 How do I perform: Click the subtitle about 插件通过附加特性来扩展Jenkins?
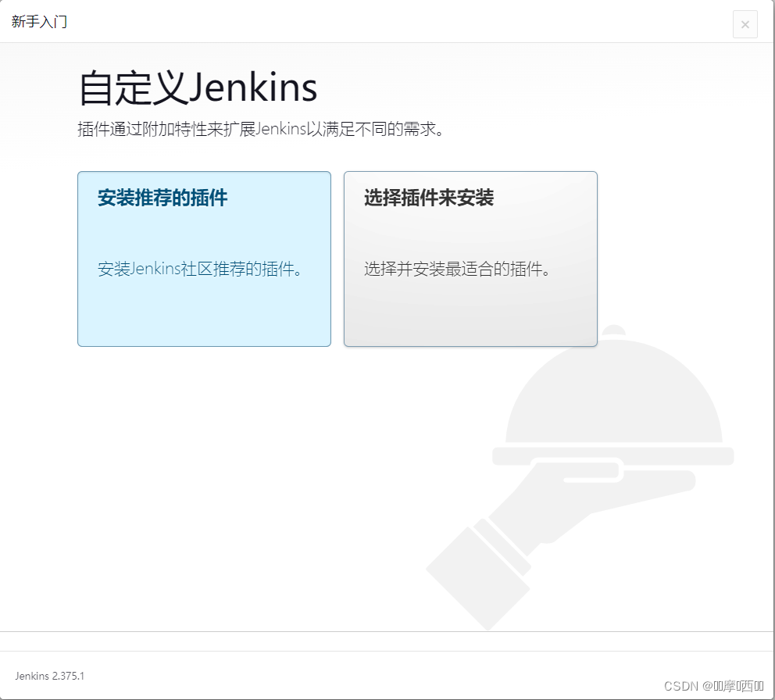coord(260,129)
